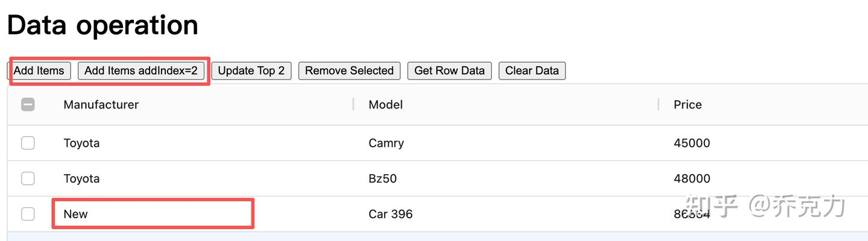Sort by the Manufacturer column header
This screenshot has width=868, height=241.
tap(101, 104)
